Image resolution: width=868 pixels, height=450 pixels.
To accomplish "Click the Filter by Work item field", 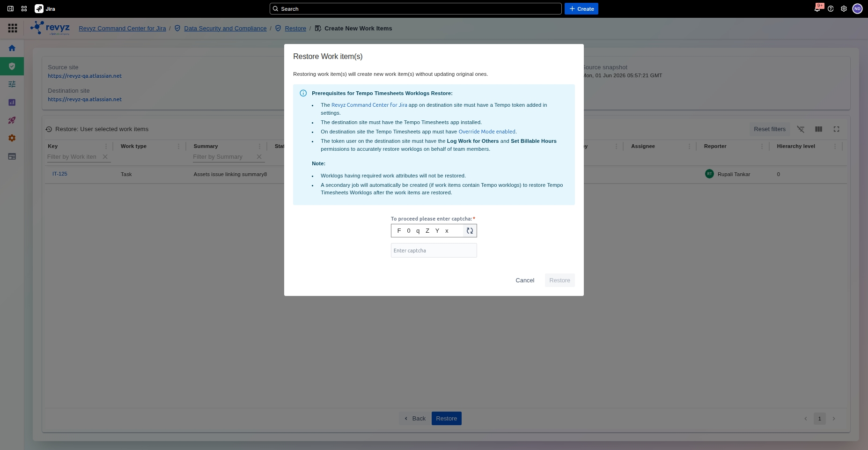I will pyautogui.click(x=73, y=157).
